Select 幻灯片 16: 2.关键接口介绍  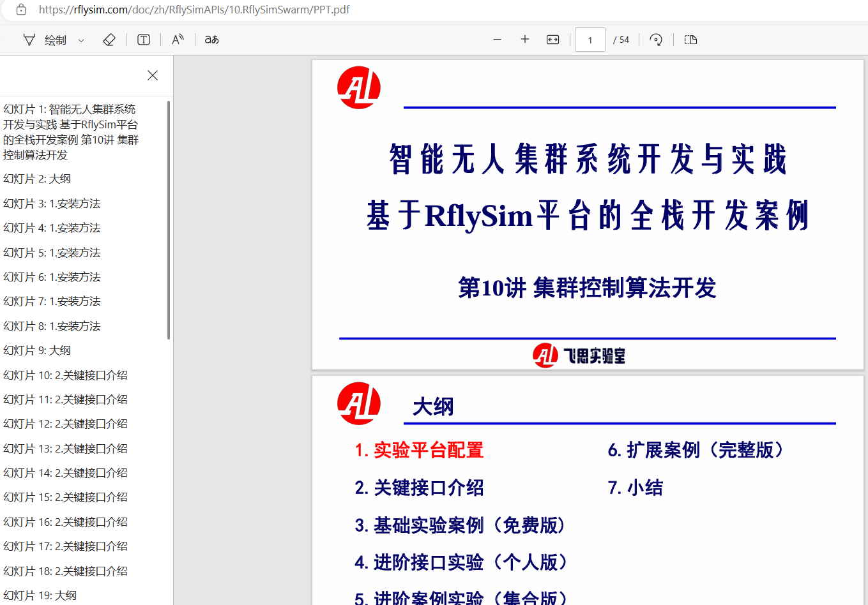tap(65, 522)
